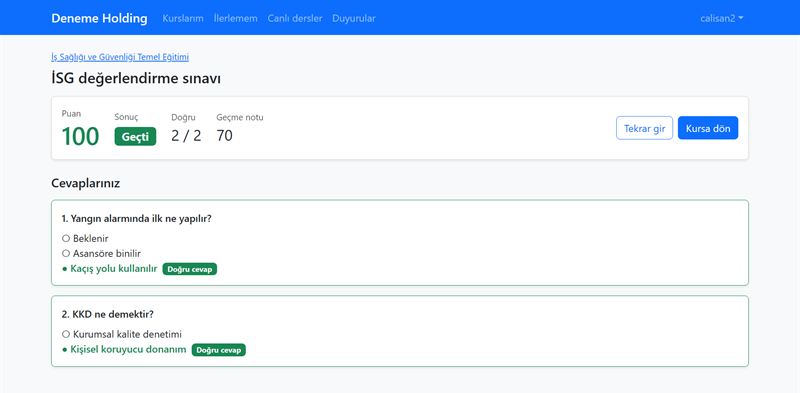Click the Puan label
Screen dimensions: 800x393
(71, 113)
